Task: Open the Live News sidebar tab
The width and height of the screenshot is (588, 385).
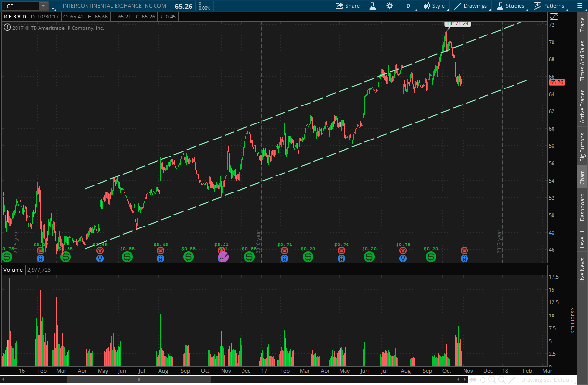Action: pyautogui.click(x=582, y=270)
